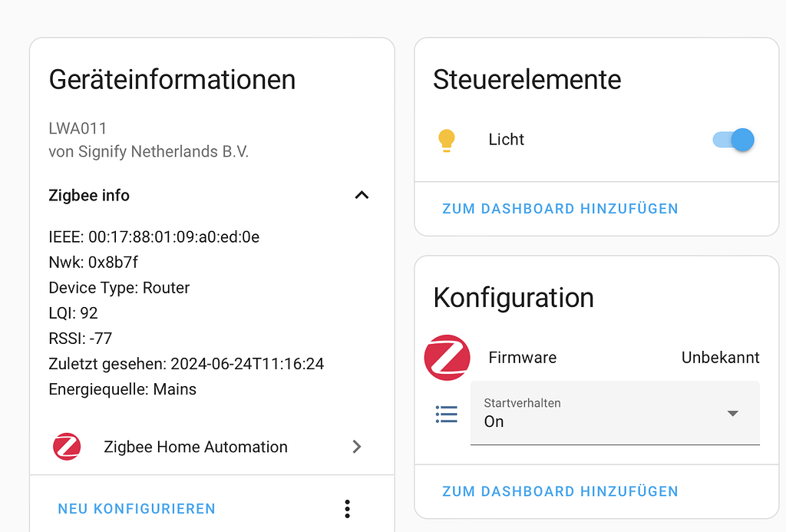Click the Zigbee info title
The height and width of the screenshot is (532, 786).
point(89,195)
